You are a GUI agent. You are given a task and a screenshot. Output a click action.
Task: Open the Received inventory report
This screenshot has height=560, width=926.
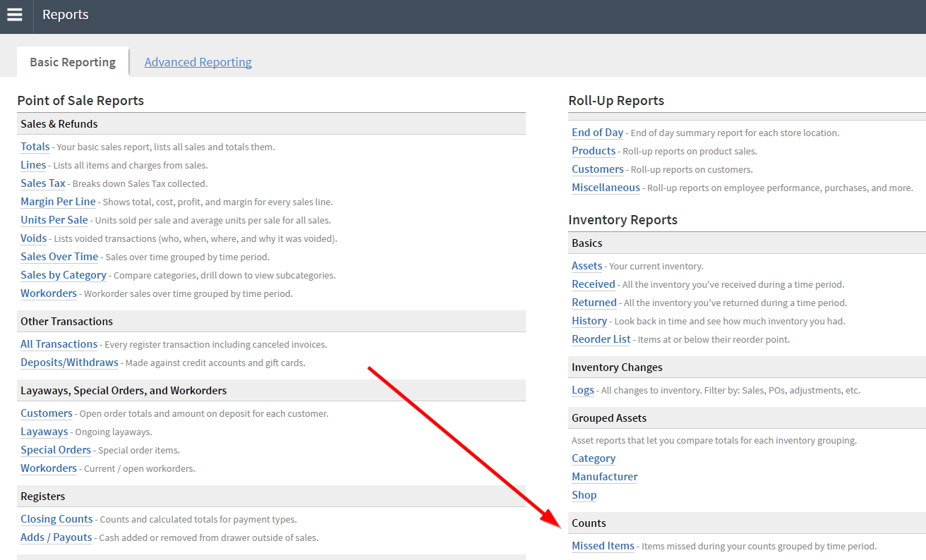coord(594,284)
